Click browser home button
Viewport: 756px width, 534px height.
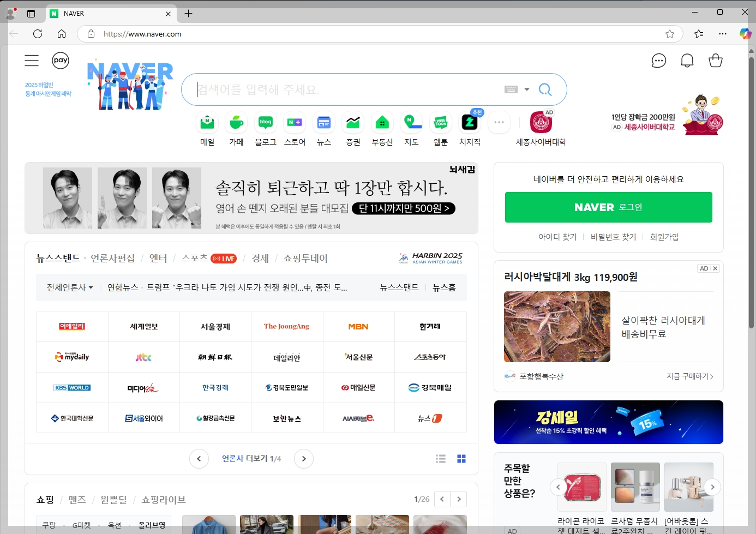click(x=62, y=34)
